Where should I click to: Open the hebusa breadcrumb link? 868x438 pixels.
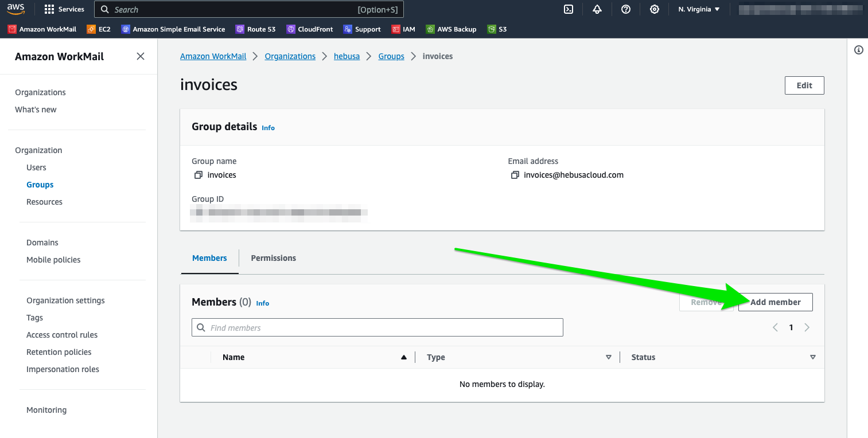pyautogui.click(x=347, y=56)
